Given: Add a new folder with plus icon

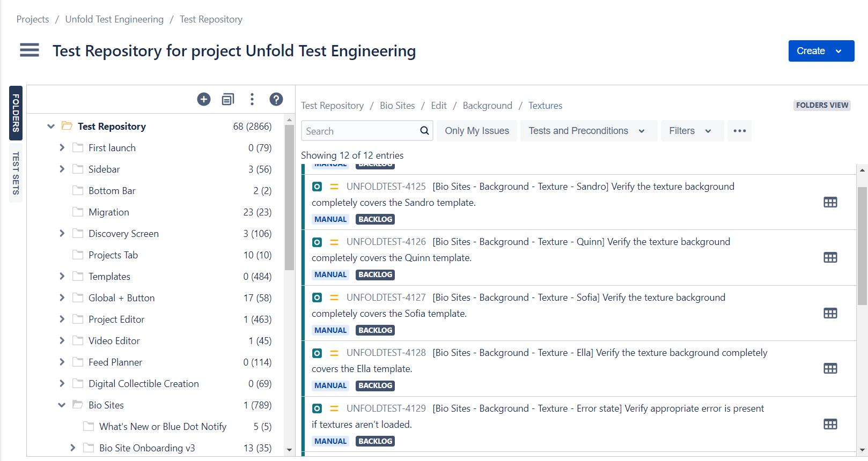Looking at the screenshot, I should [204, 99].
